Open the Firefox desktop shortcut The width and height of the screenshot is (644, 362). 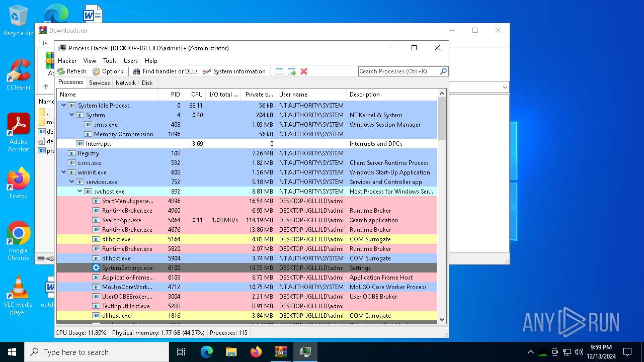[x=19, y=183]
